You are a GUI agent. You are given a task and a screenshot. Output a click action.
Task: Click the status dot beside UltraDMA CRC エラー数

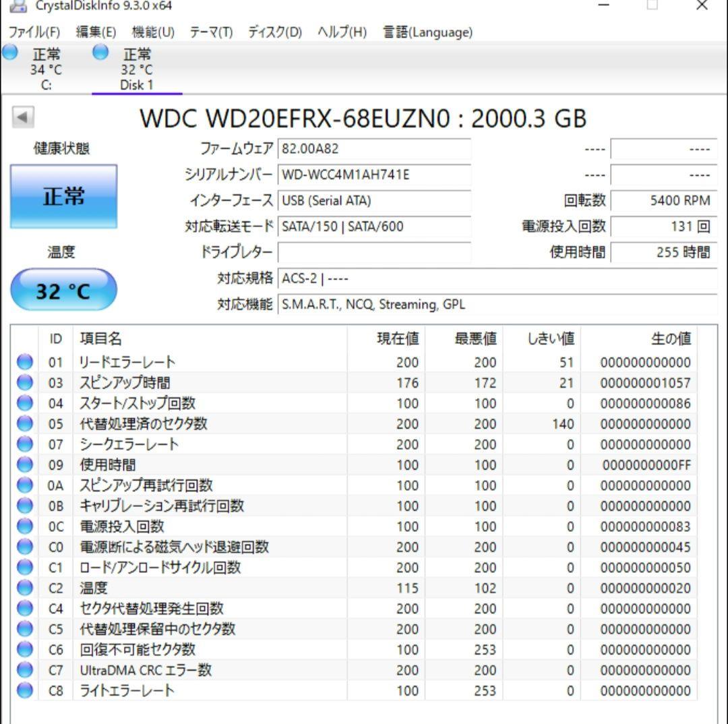coord(24,670)
